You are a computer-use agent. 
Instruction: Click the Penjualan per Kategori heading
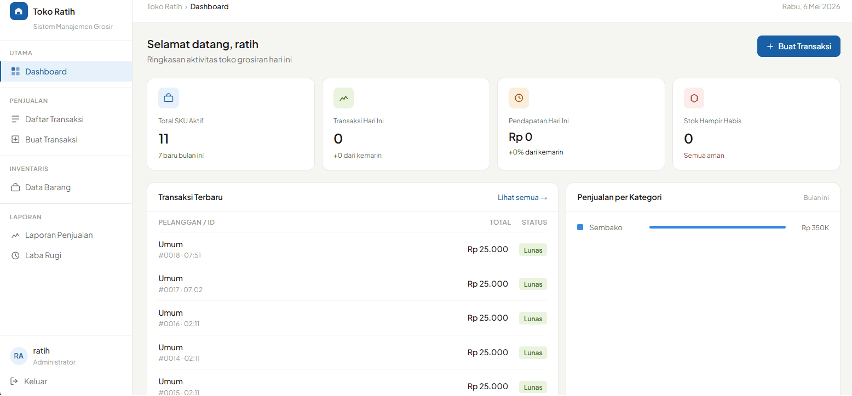tap(619, 197)
